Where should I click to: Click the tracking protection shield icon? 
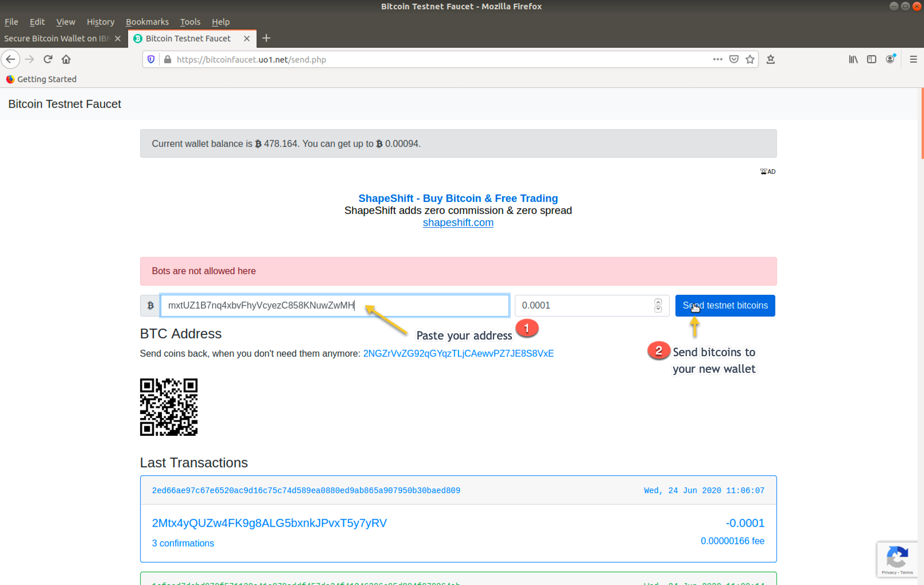pos(151,59)
